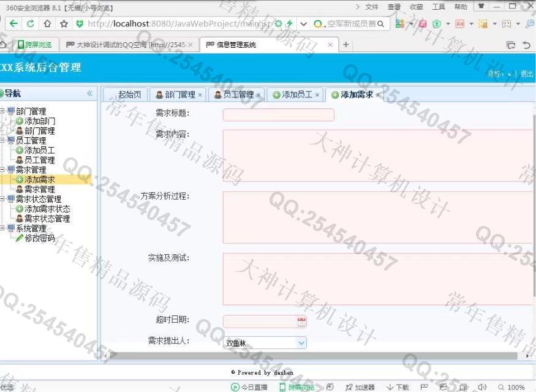536x392 pixels.
Task: Open the 需求提出人 dropdown list
Action: [x=301, y=343]
